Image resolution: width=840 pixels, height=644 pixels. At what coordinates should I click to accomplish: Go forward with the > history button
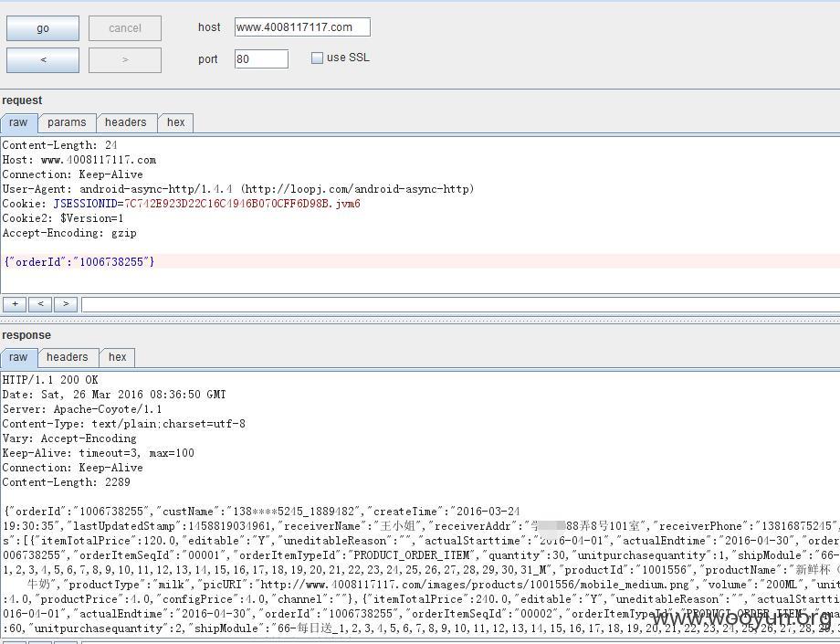(x=125, y=60)
